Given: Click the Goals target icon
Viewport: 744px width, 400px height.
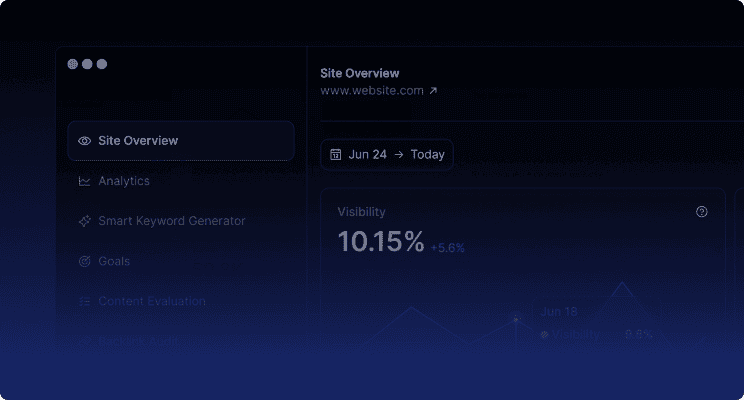Looking at the screenshot, I should tap(85, 261).
